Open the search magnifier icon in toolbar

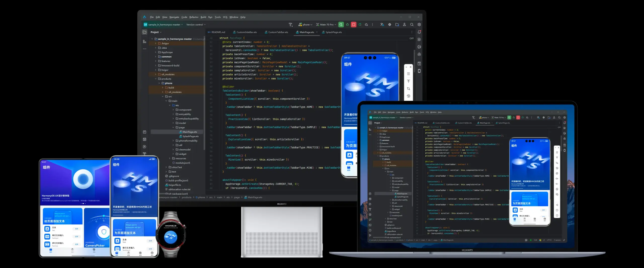412,25
